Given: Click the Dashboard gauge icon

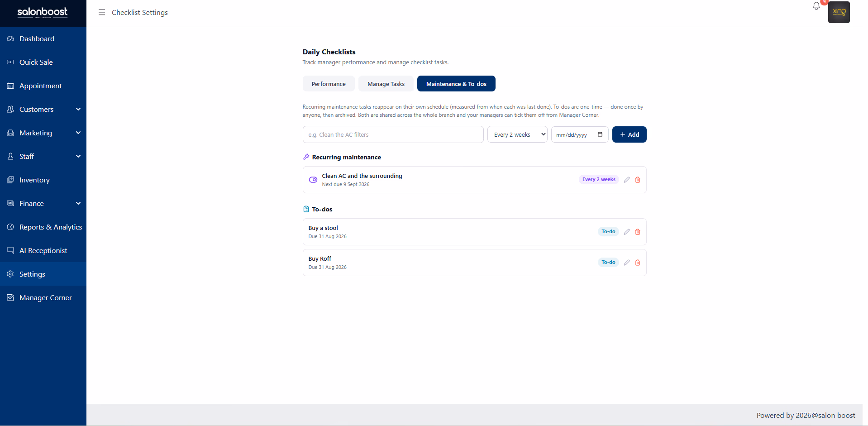Looking at the screenshot, I should point(10,39).
